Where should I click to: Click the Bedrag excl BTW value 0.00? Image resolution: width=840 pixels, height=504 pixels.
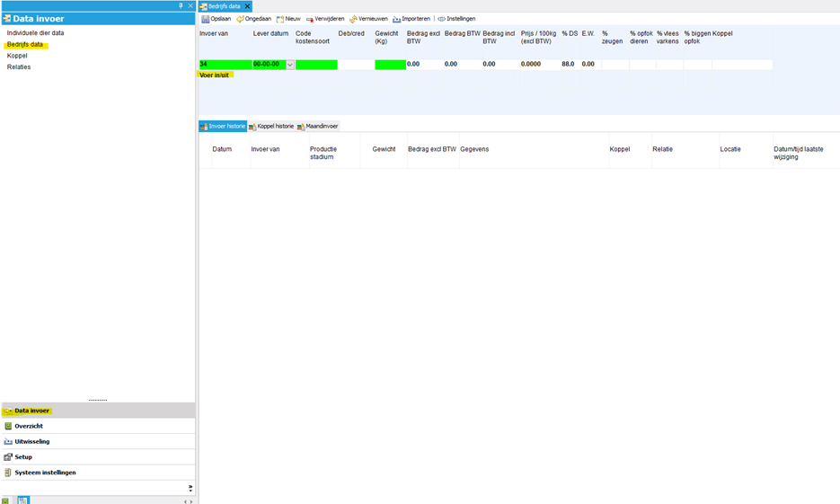425,65
